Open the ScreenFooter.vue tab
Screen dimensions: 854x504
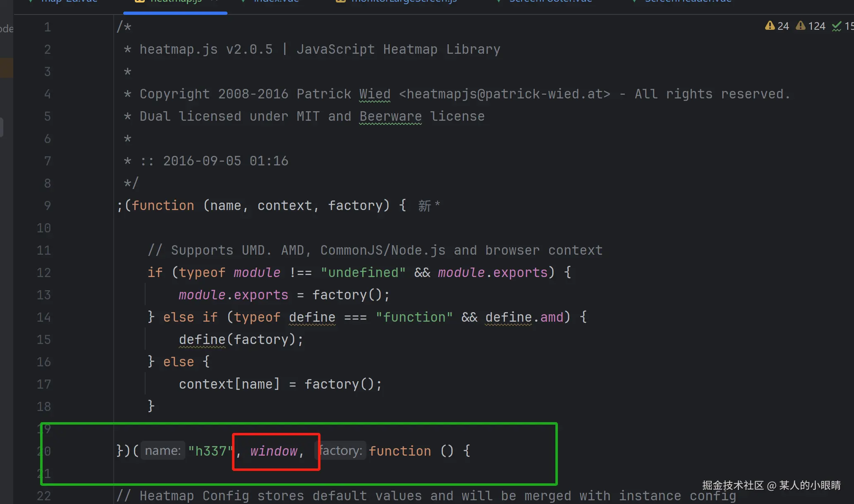(550, 1)
